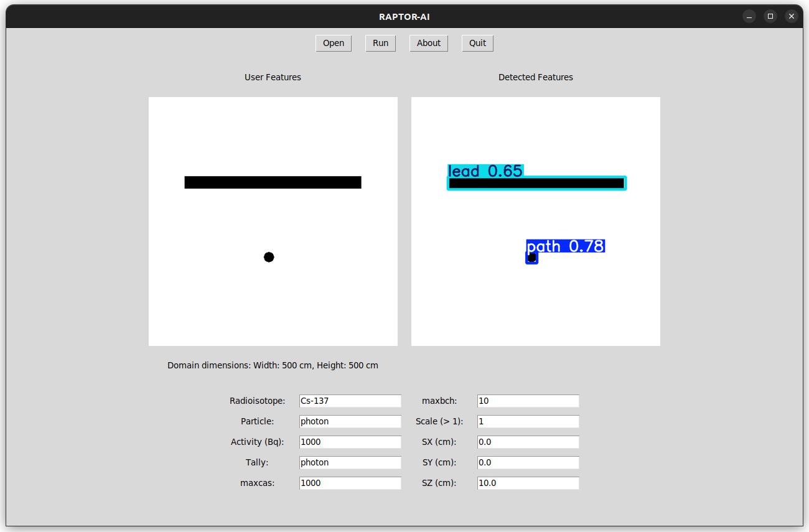Select the detected lead 0.65 bounding box
809x532 pixels.
coord(536,183)
